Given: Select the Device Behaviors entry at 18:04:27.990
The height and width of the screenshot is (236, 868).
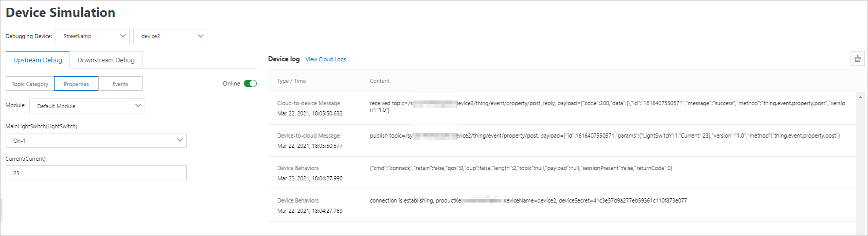Looking at the screenshot, I should pos(562,173).
